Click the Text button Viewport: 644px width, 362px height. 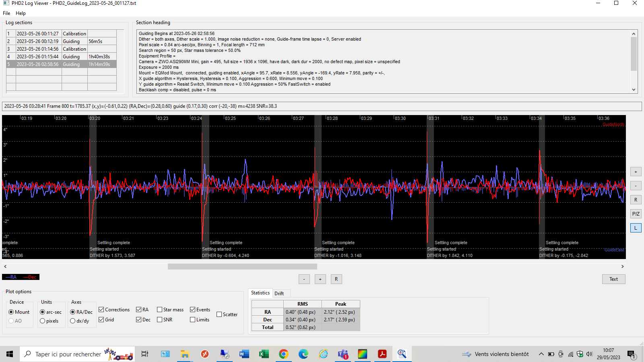[613, 279]
